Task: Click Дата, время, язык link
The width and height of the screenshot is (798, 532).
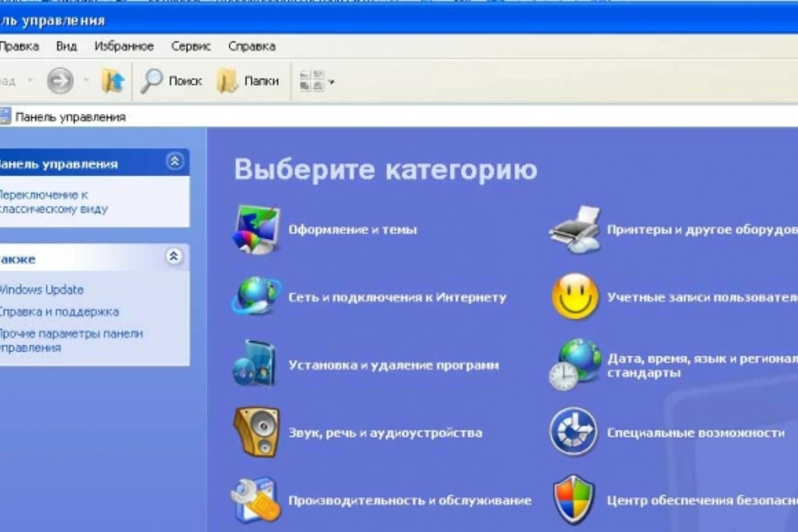Action: point(702,366)
